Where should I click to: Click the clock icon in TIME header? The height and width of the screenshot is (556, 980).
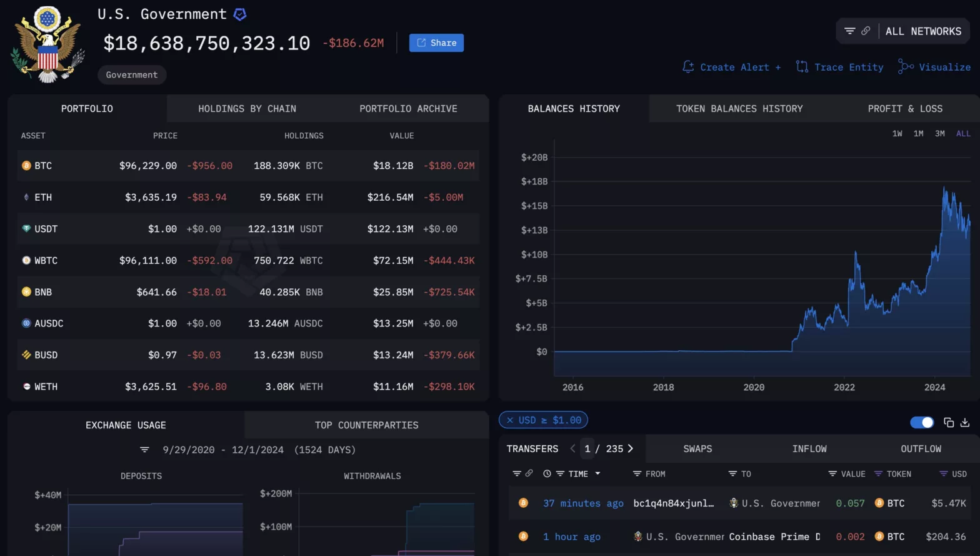(547, 473)
